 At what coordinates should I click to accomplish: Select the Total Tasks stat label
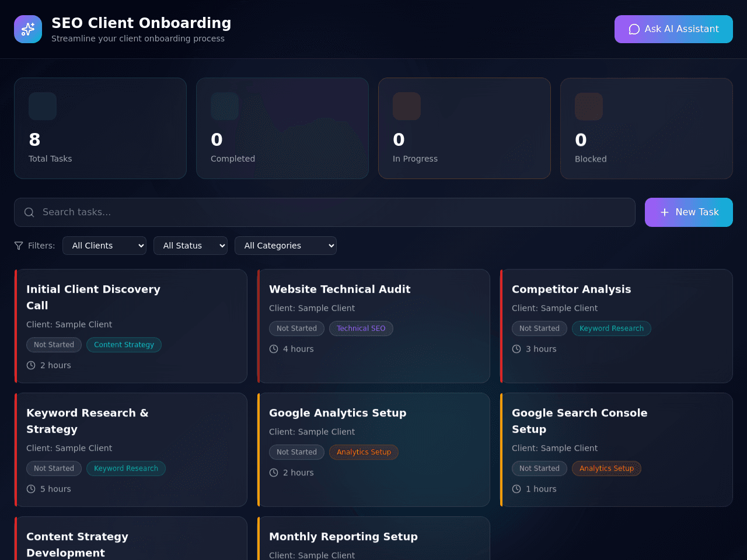(x=50, y=159)
